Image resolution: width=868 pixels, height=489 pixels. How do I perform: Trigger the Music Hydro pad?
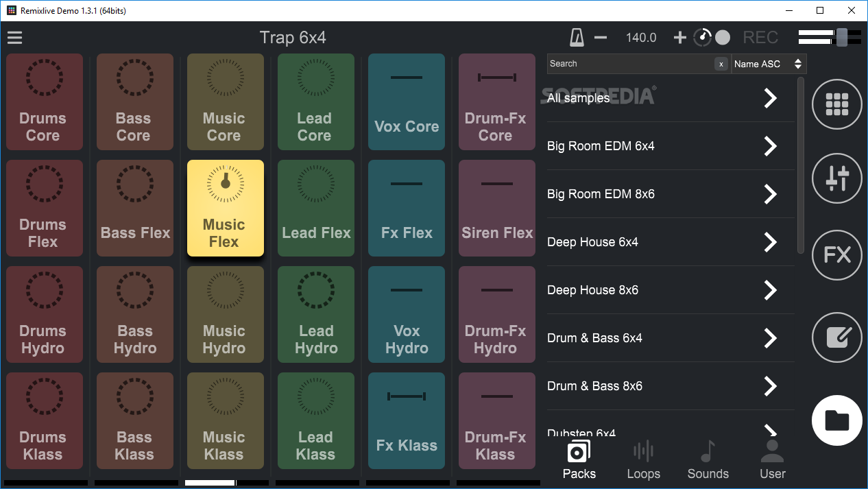click(226, 315)
